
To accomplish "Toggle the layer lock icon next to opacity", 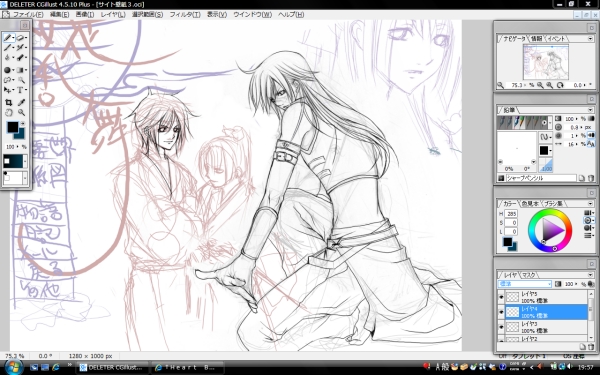I will pos(590,284).
